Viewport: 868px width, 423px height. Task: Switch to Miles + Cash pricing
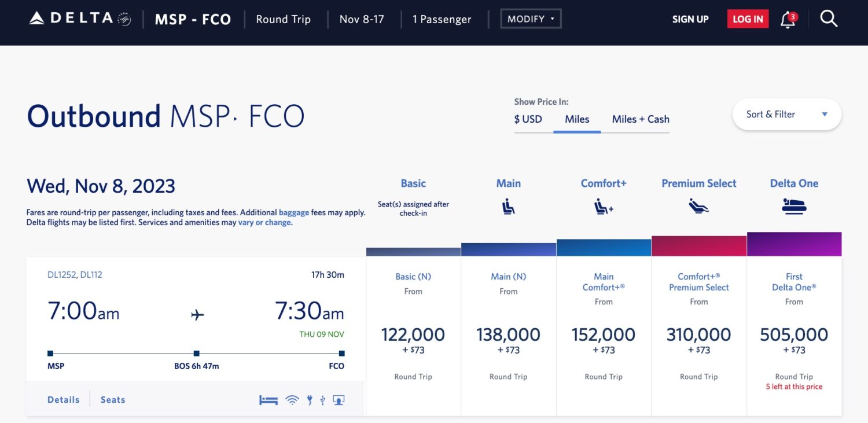(641, 119)
